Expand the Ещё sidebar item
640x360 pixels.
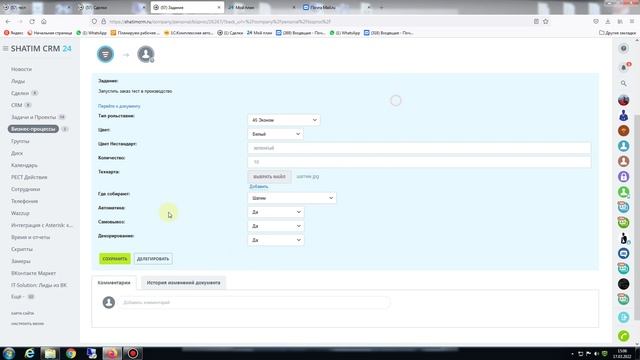click(18, 297)
